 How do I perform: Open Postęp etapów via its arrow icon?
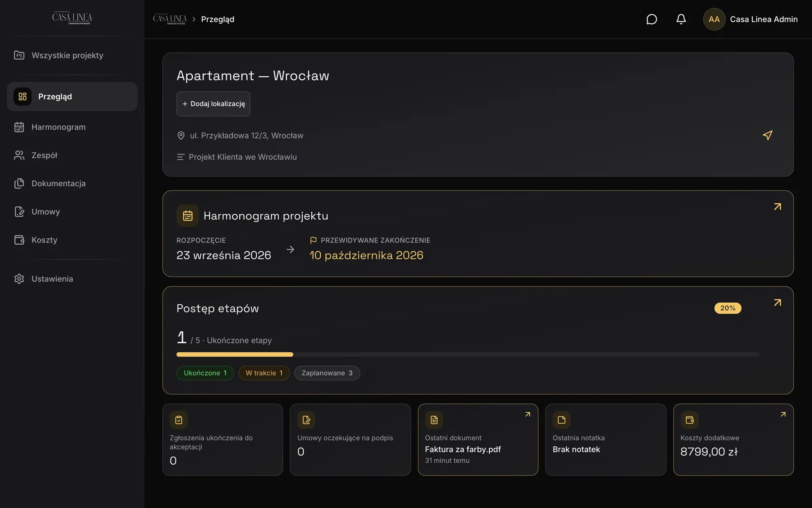777,303
